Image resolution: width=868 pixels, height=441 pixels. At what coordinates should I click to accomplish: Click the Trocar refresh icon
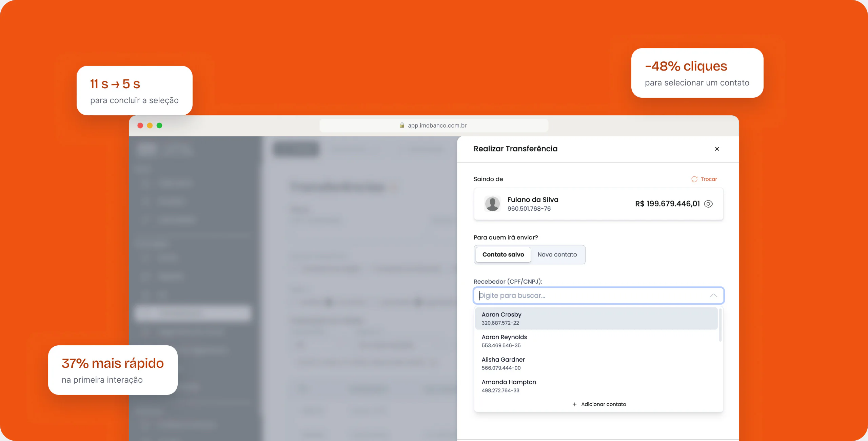click(694, 179)
